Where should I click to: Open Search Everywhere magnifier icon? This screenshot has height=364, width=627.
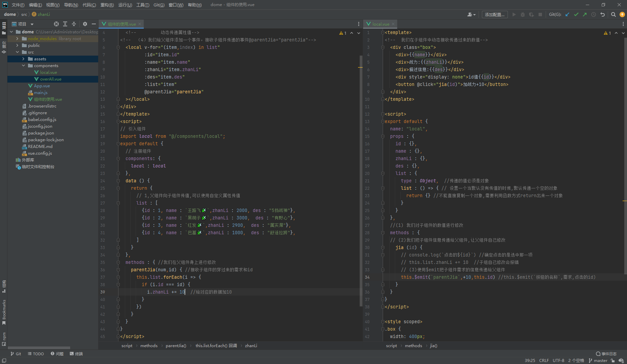pyautogui.click(x=614, y=14)
